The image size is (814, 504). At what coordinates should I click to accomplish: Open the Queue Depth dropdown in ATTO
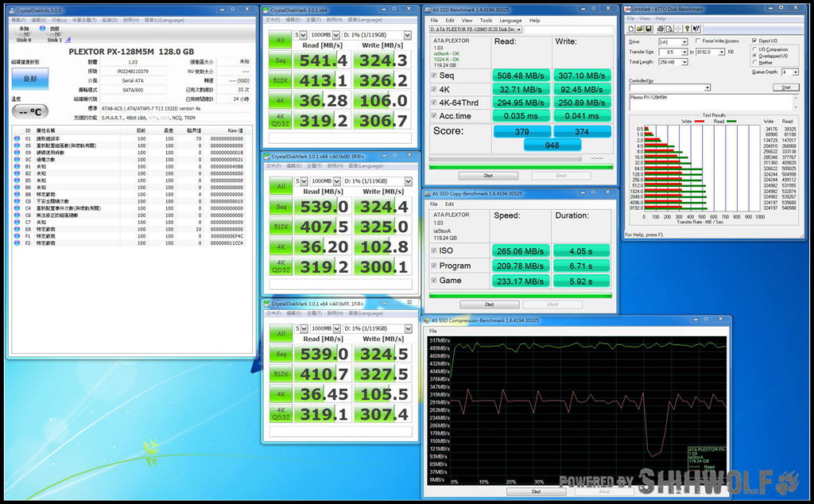click(x=795, y=72)
